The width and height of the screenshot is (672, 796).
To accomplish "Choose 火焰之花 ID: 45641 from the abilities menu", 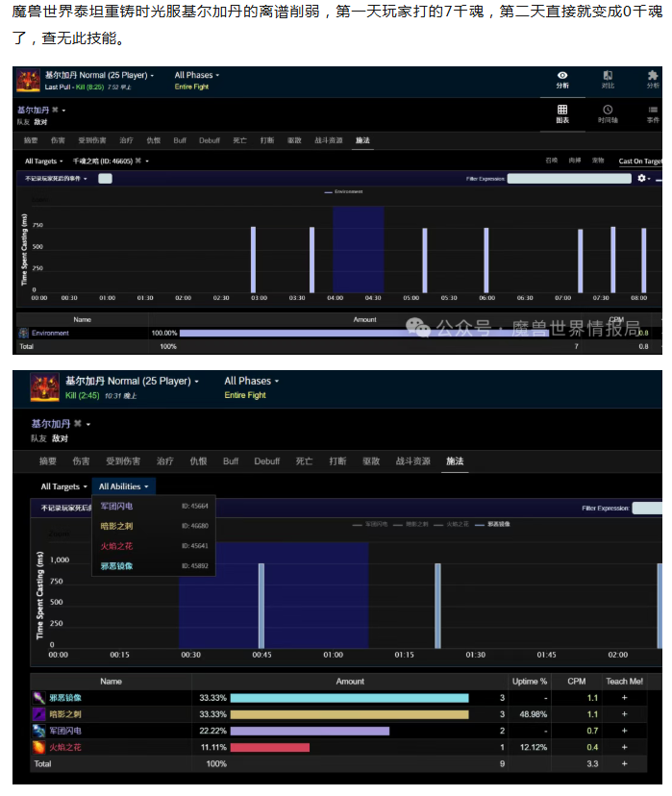I will (154, 546).
